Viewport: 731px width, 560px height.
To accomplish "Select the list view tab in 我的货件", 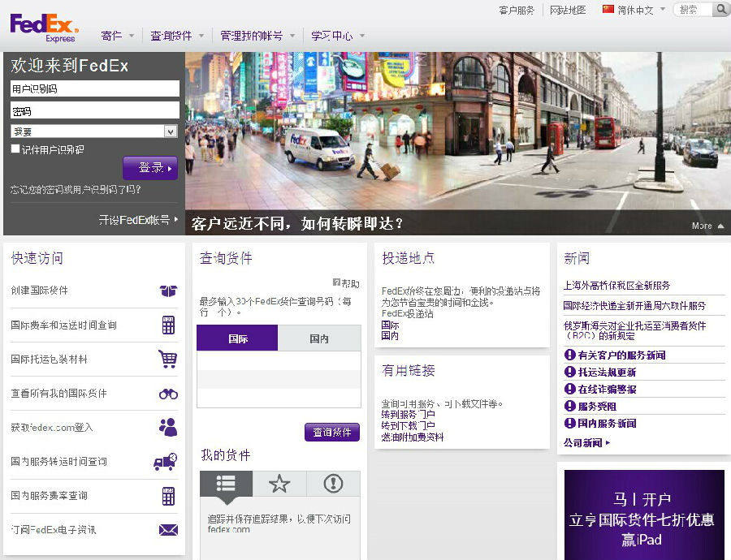I will 226,484.
